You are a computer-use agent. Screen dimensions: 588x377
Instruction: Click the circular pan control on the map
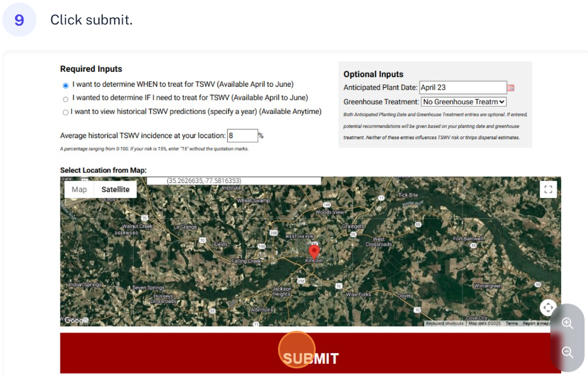547,307
